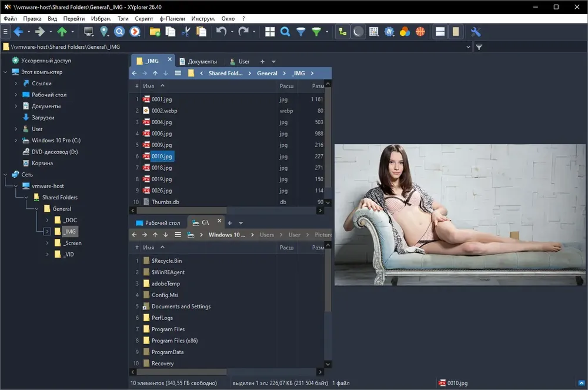Open the address bar history dropdown
Viewport: 588px width, 390px height.
468,47
